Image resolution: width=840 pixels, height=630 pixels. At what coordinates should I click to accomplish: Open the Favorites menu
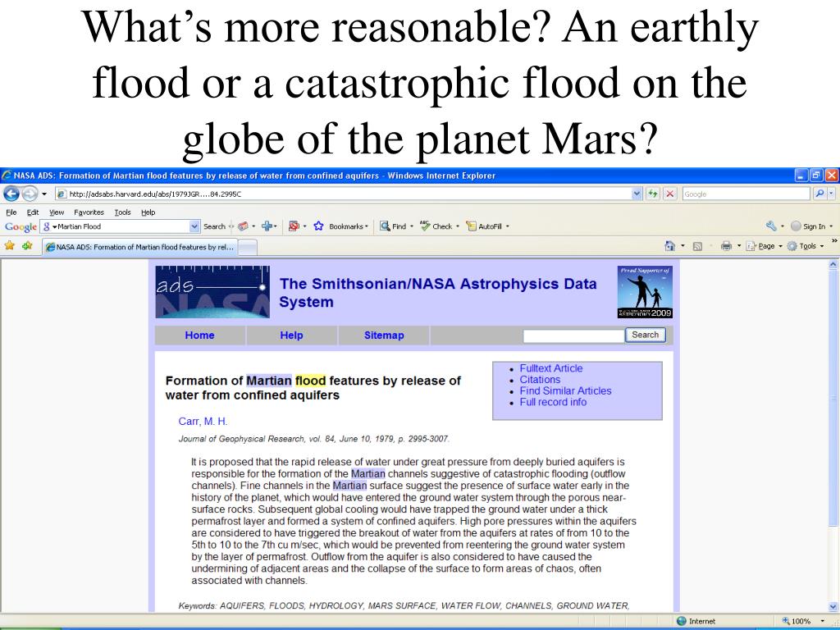click(89, 212)
